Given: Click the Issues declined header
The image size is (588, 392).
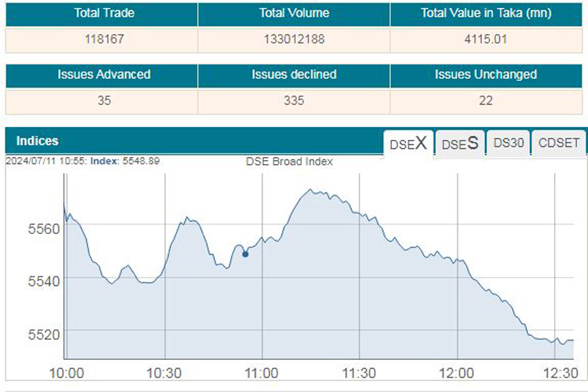Looking at the screenshot, I should [x=294, y=74].
